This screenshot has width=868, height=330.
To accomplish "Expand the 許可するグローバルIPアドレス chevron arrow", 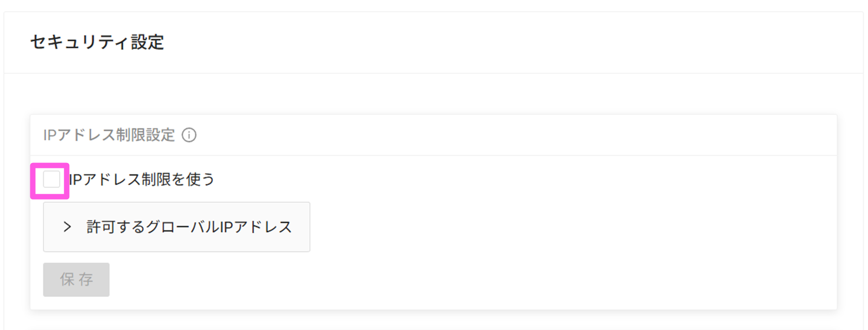I will (x=67, y=227).
